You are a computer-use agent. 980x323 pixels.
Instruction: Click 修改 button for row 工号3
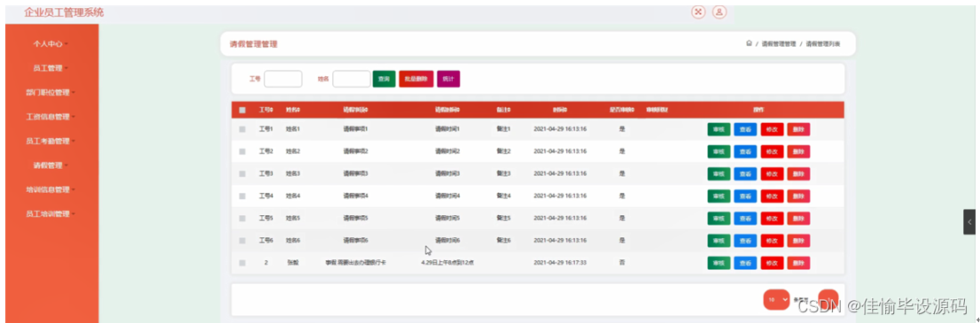(772, 173)
